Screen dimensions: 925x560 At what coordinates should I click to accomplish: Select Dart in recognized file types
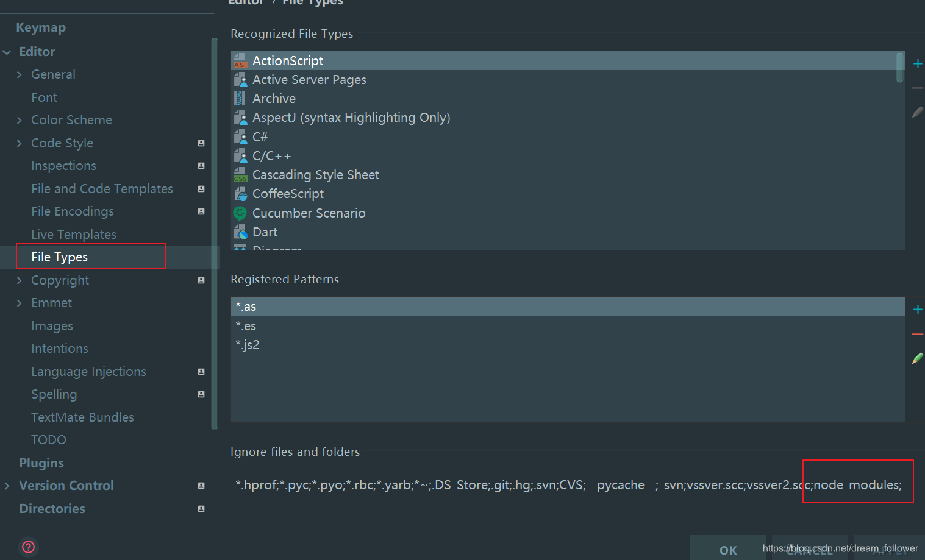tap(564, 232)
